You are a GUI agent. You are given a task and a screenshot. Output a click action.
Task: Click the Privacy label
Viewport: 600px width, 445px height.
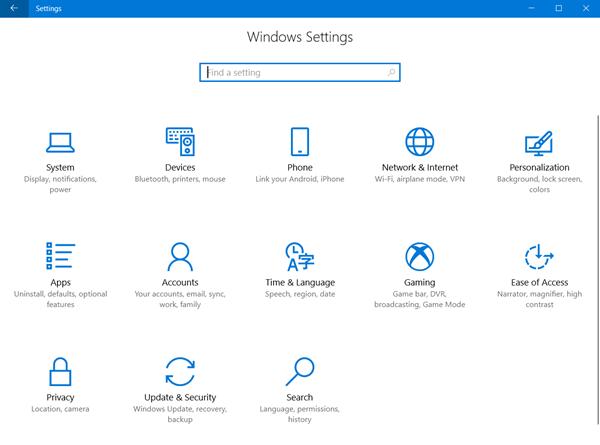click(60, 398)
